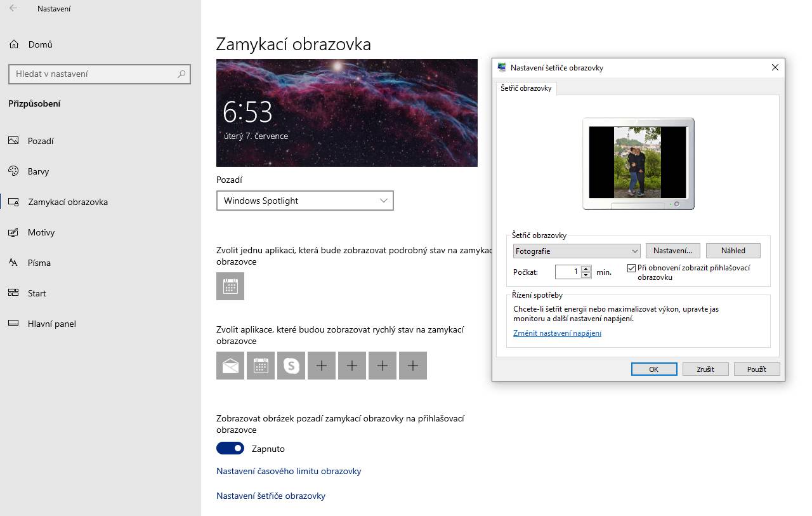Click the Počkat minutes input field
The height and width of the screenshot is (516, 812).
point(568,272)
